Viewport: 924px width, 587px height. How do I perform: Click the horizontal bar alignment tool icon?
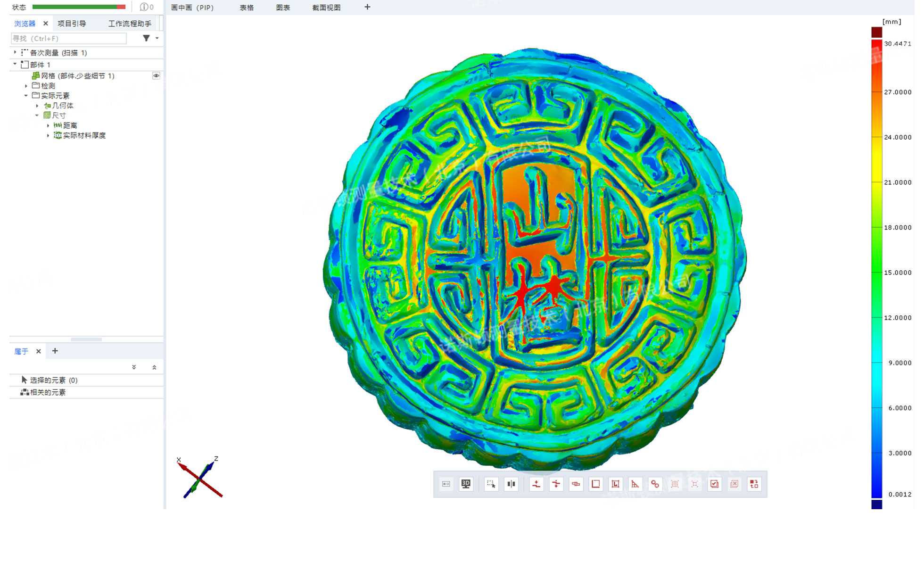576,484
